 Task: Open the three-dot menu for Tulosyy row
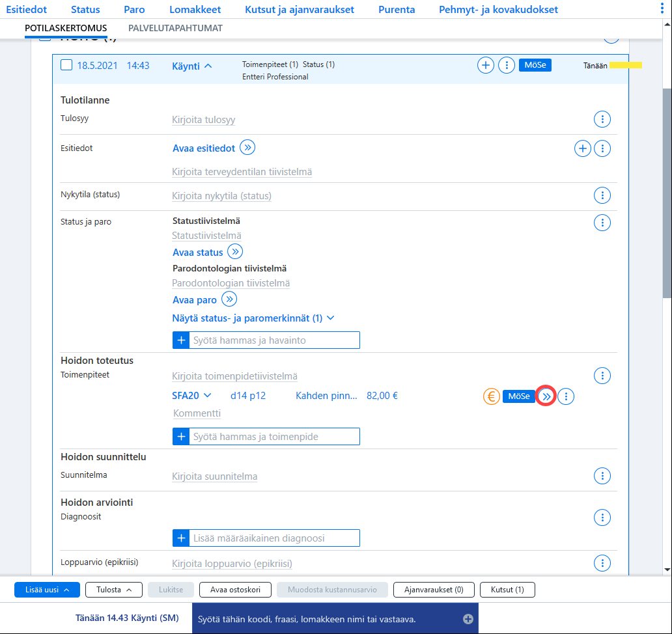(x=602, y=119)
